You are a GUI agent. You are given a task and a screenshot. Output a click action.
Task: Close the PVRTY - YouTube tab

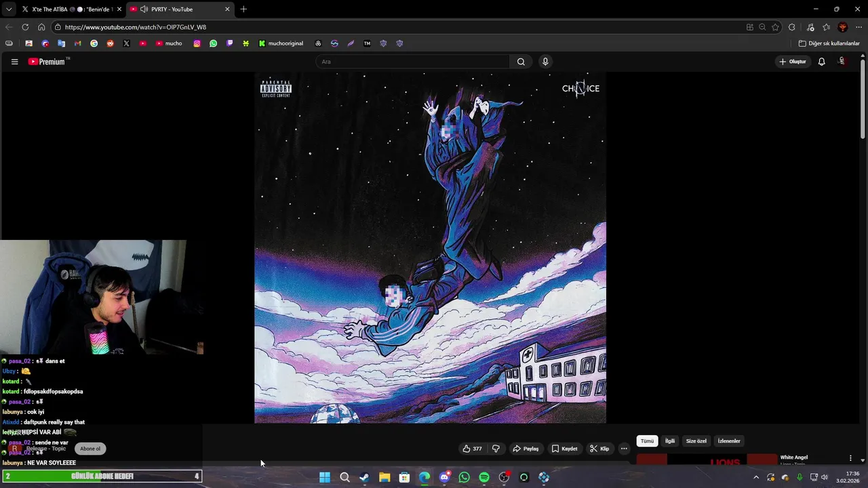coord(227,9)
